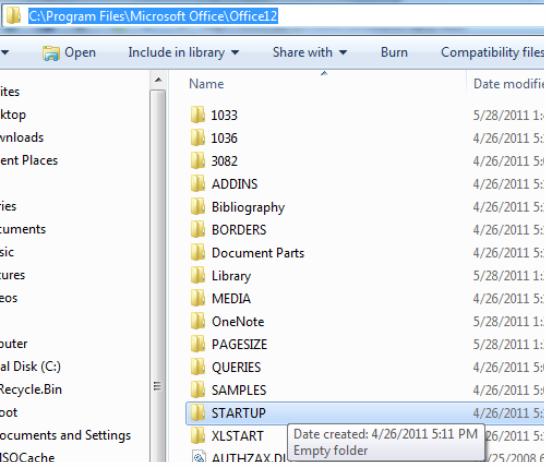The width and height of the screenshot is (546, 467).
Task: Select the 1033 folder icon
Action: [198, 115]
